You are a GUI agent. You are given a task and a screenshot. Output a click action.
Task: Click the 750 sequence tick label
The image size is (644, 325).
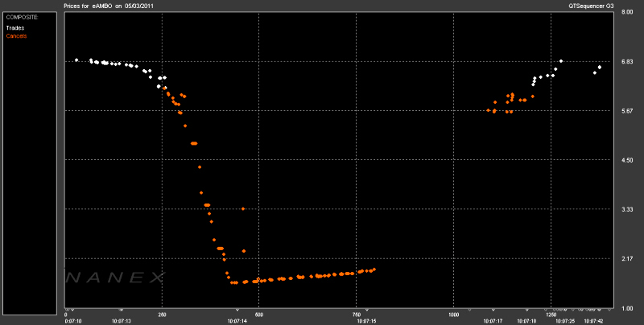[357, 314]
